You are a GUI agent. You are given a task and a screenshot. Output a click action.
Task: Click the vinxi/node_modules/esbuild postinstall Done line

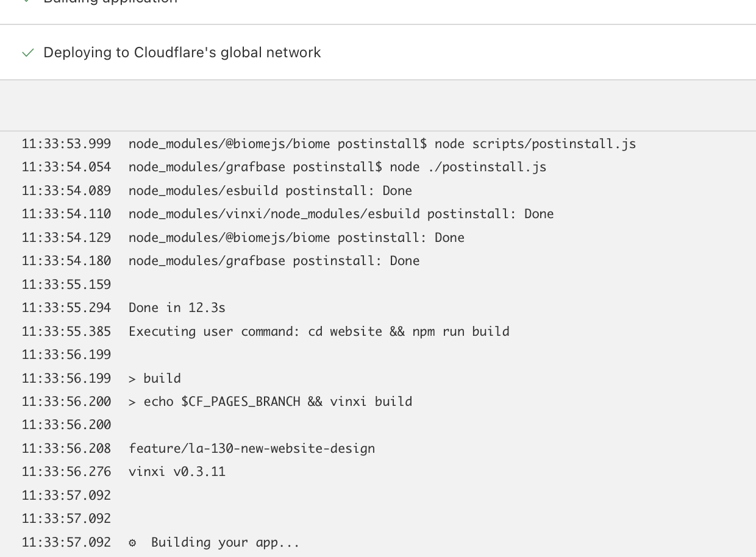coord(341,214)
